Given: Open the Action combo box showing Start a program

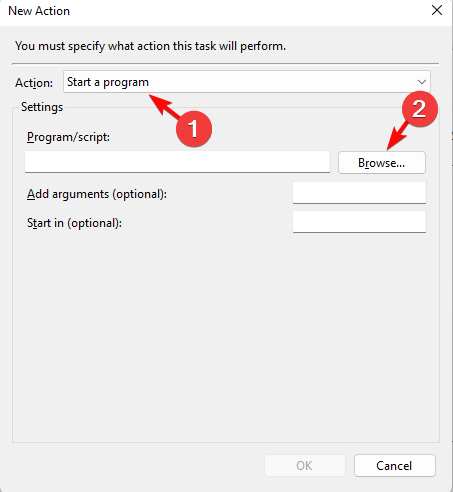Looking at the screenshot, I should tap(247, 82).
